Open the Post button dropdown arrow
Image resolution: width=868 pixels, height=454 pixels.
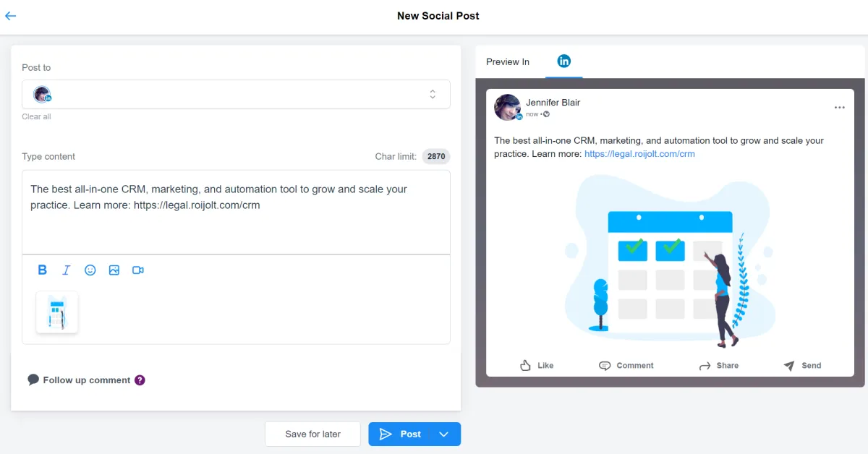pos(444,434)
